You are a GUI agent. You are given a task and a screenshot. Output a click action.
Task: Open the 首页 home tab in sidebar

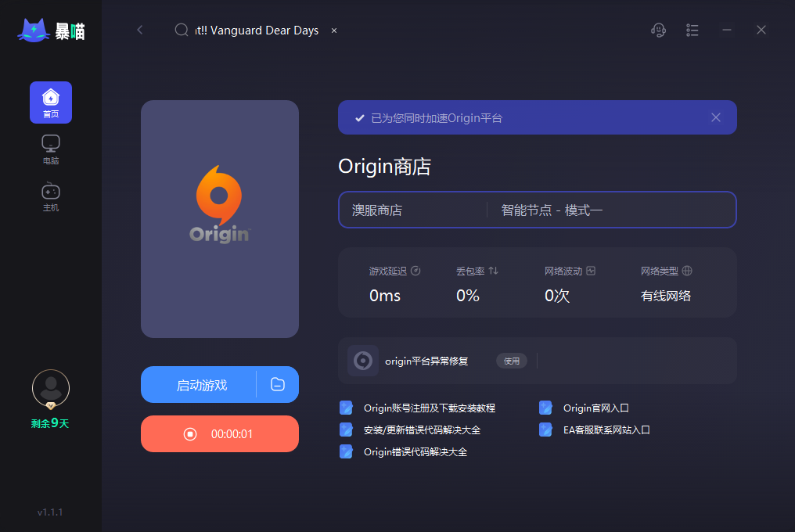pyautogui.click(x=51, y=102)
